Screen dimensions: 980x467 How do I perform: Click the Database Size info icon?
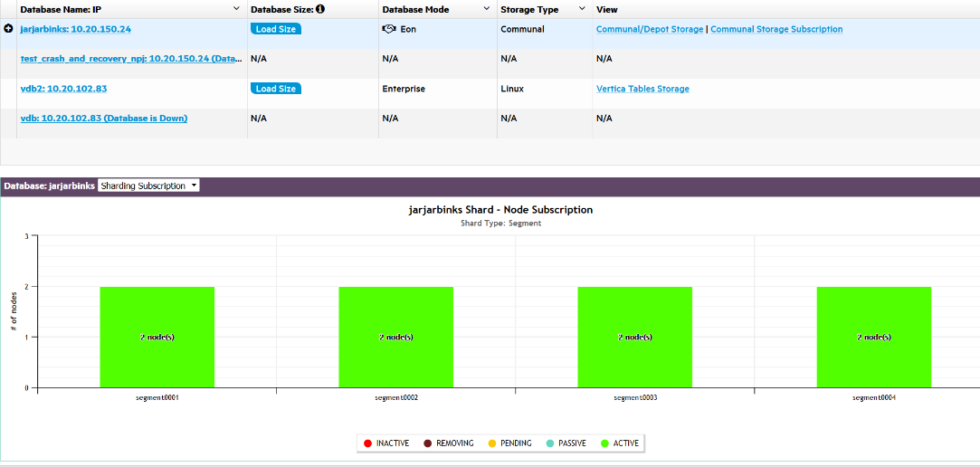(x=320, y=9)
